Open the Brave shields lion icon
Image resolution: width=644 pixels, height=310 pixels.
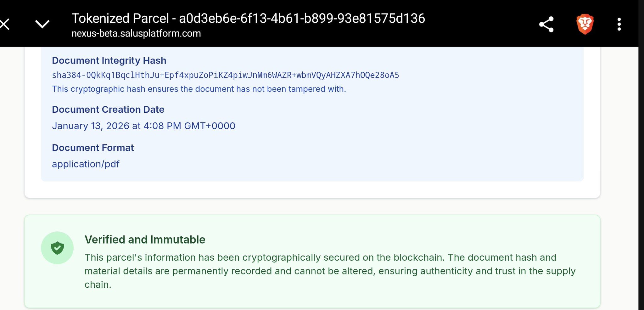click(x=585, y=24)
